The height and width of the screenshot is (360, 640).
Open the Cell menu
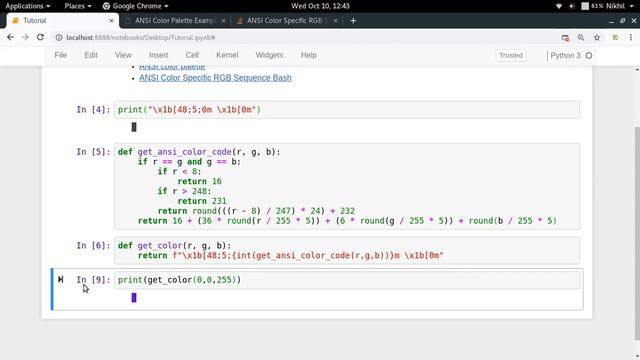192,55
